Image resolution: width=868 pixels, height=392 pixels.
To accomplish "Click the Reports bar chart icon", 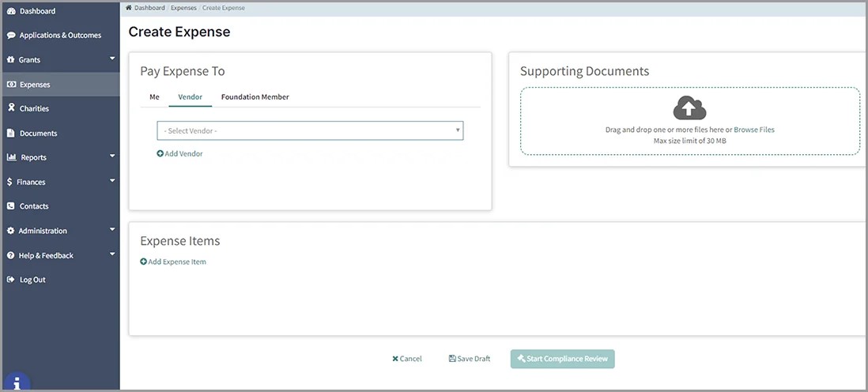I will point(11,157).
